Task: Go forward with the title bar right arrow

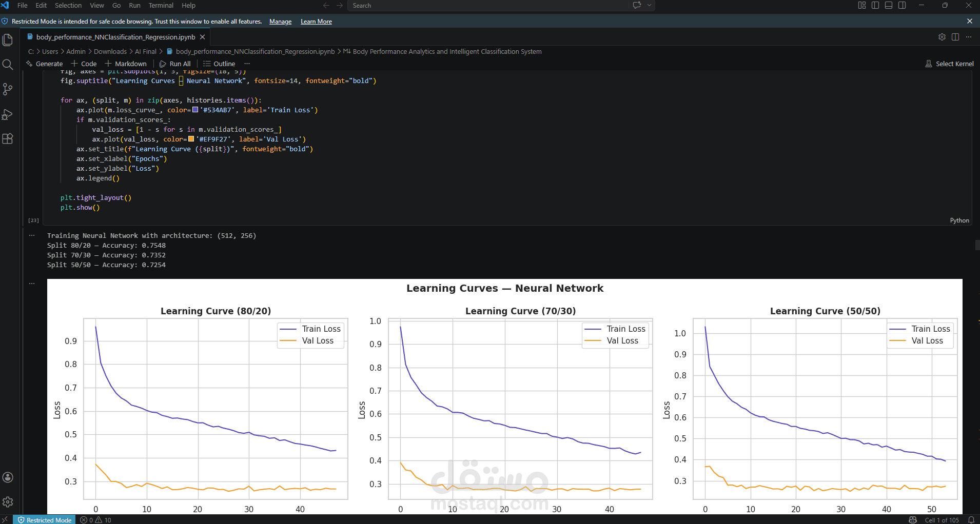Action: 340,6
